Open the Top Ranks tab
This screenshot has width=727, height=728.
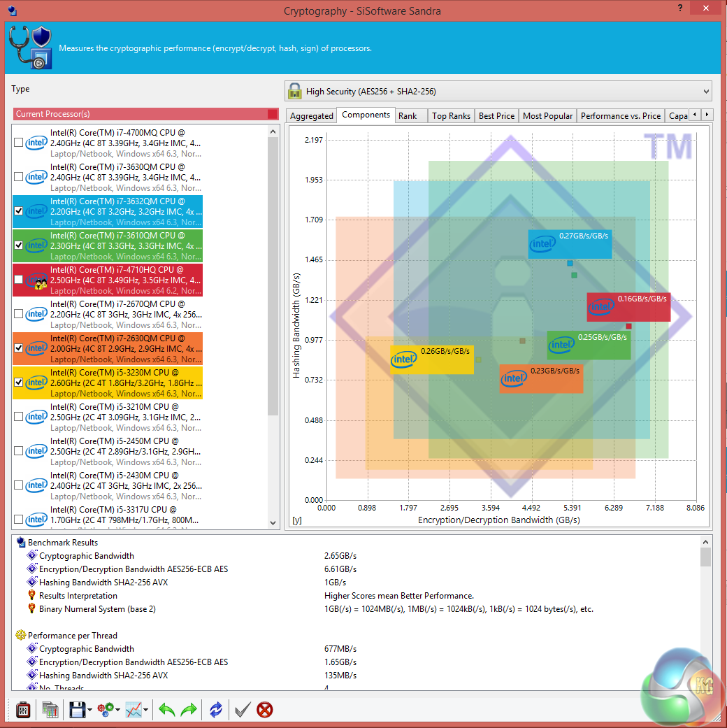pyautogui.click(x=451, y=115)
